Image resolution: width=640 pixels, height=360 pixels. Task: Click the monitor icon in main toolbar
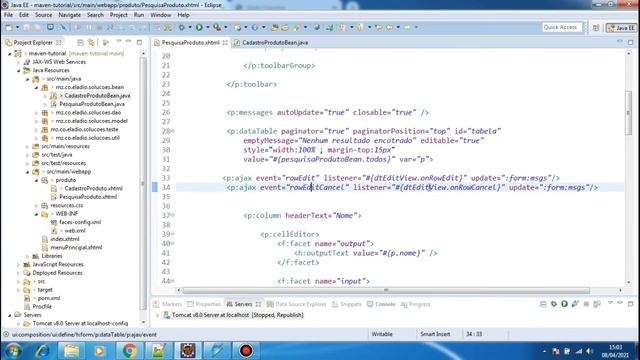click(x=50, y=27)
